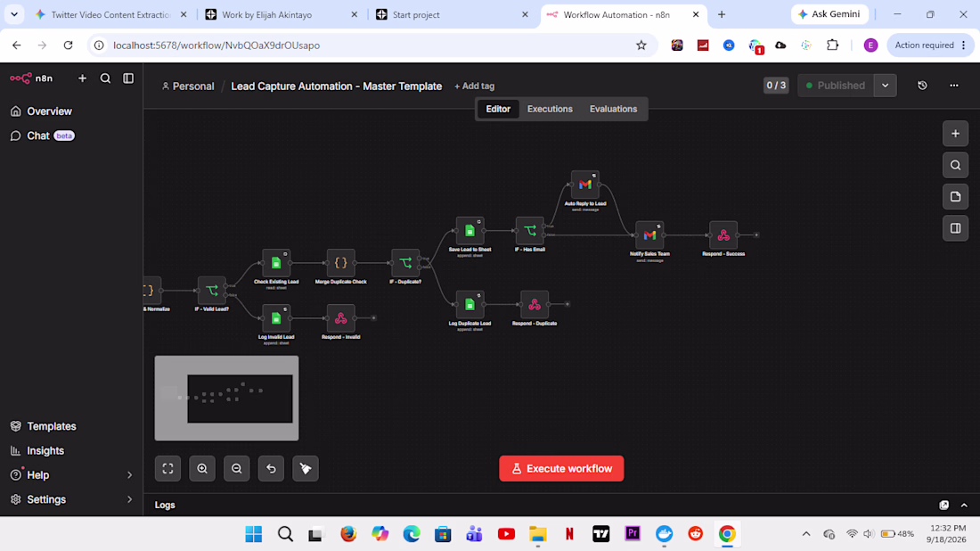The height and width of the screenshot is (551, 980).
Task: Click the Execute workflow button
Action: 561,468
